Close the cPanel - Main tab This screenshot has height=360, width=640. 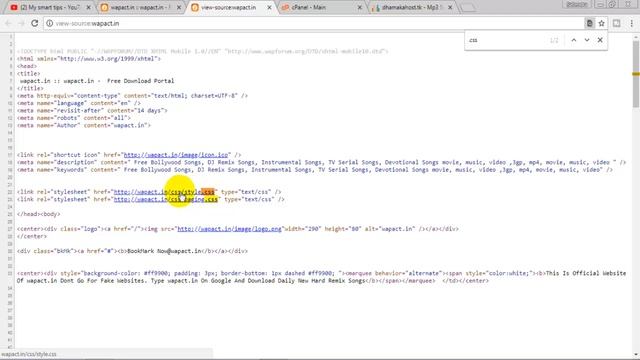pyautogui.click(x=360, y=7)
